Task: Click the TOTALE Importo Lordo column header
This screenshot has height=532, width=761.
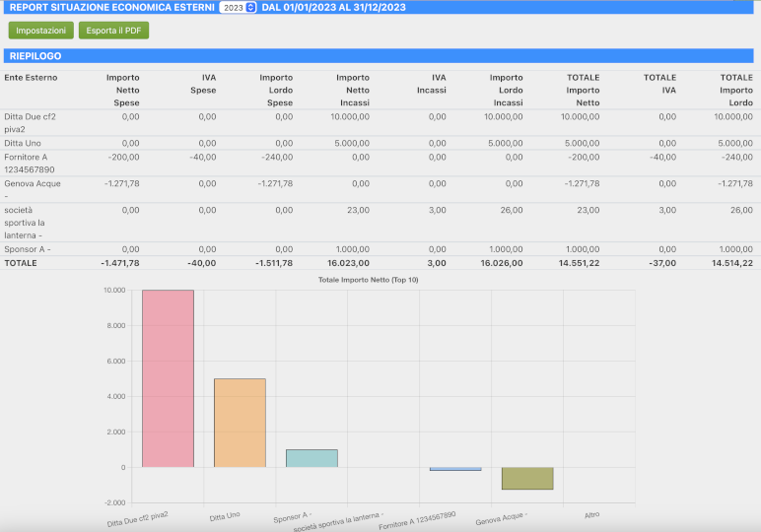Action: (735, 90)
